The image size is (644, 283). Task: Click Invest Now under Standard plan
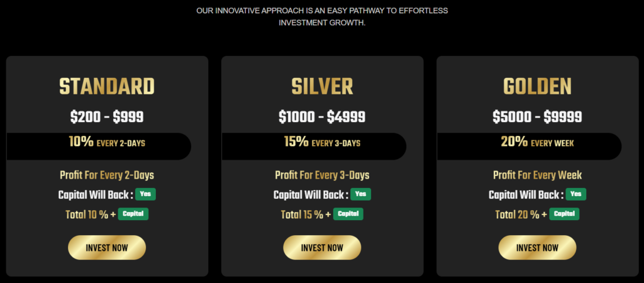pyautogui.click(x=107, y=248)
